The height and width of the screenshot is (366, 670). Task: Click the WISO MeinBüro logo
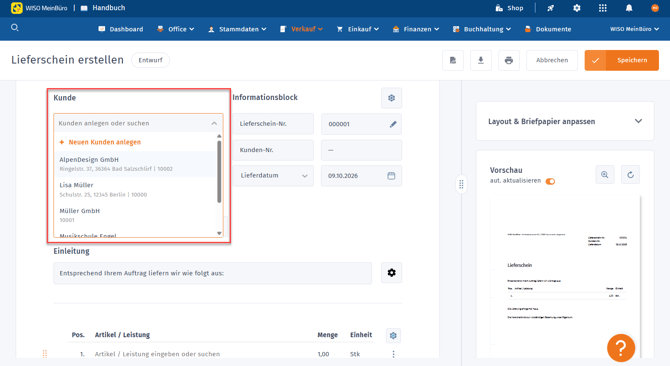pos(39,8)
